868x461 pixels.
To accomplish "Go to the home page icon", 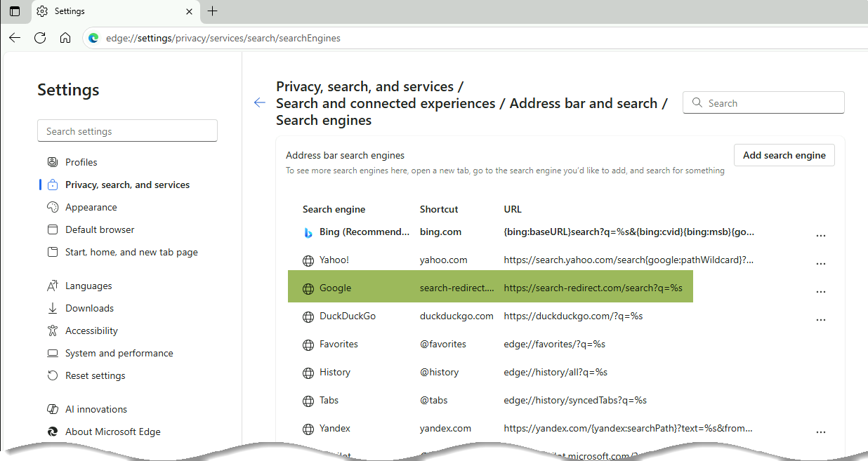I will coord(65,38).
